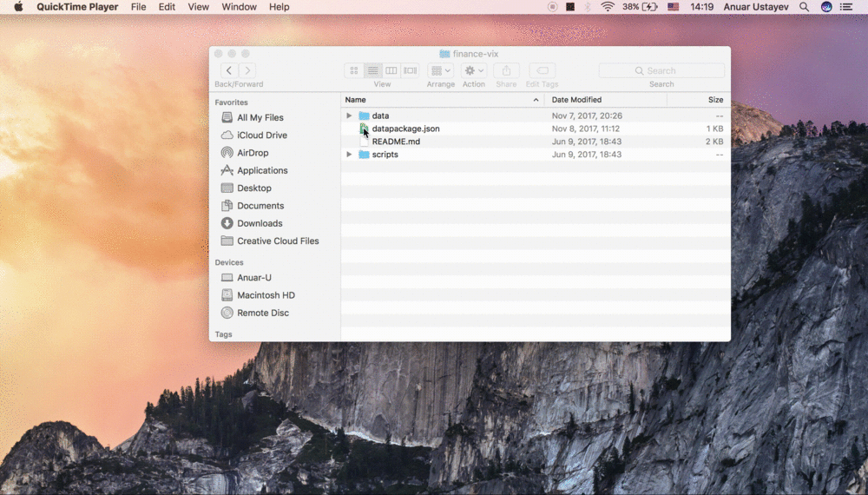
Task: Select the scripts folder icon
Action: 364,155
